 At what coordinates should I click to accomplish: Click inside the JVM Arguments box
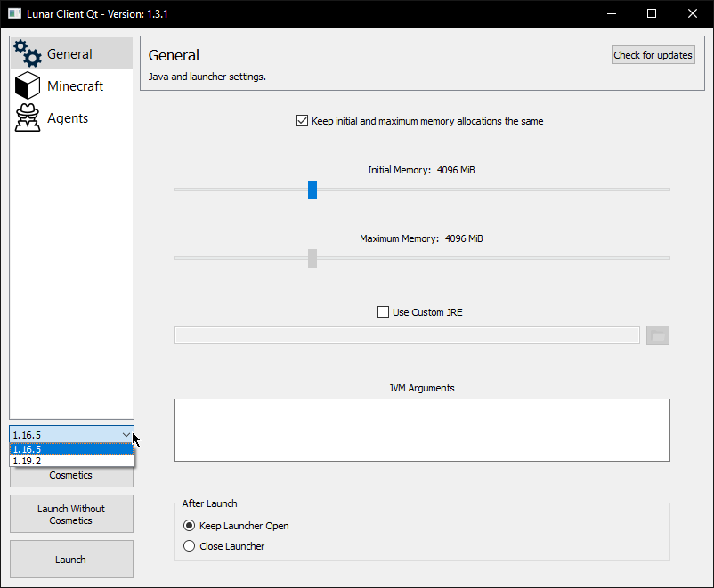(421, 430)
